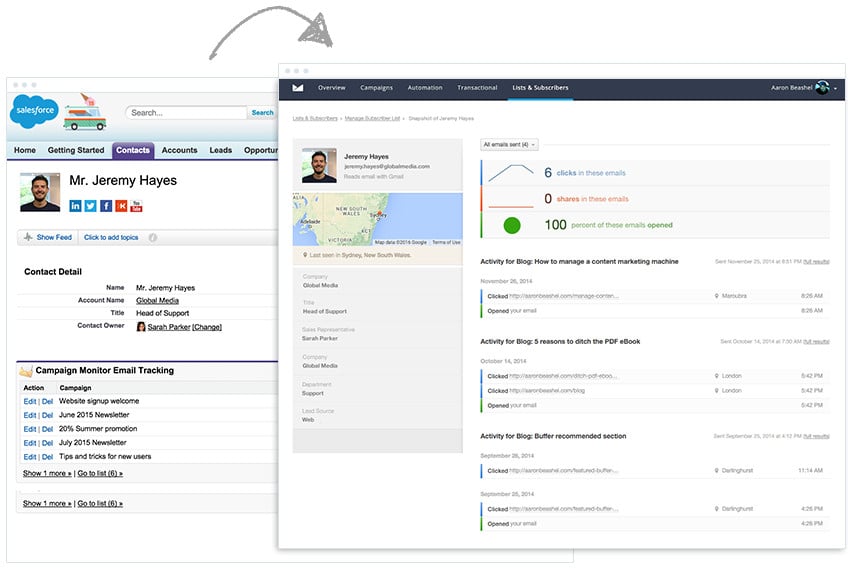Image resolution: width=854 pixels, height=573 pixels.
Task: Click the Salesforce cloud logo
Action: tap(34, 112)
